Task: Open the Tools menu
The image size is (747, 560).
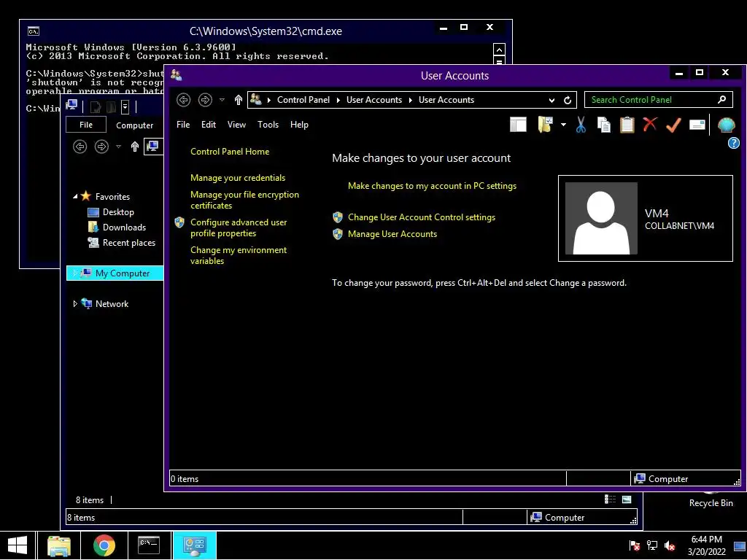Action: coord(268,124)
